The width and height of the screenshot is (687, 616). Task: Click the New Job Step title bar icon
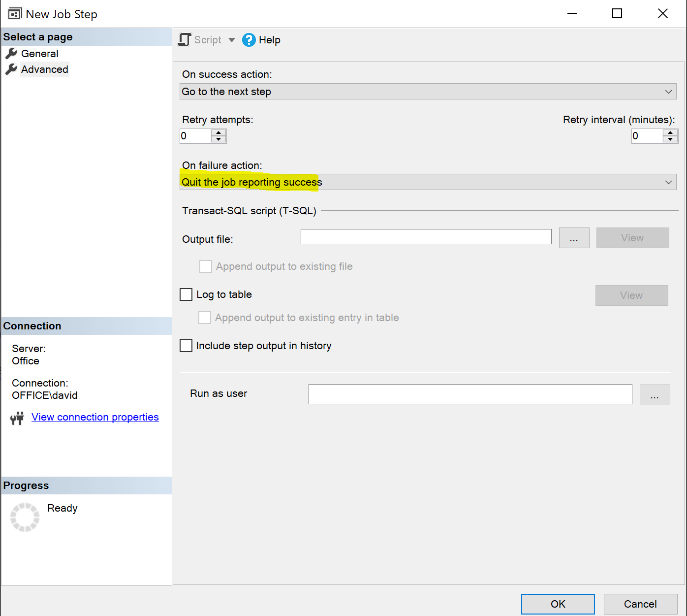tap(14, 13)
